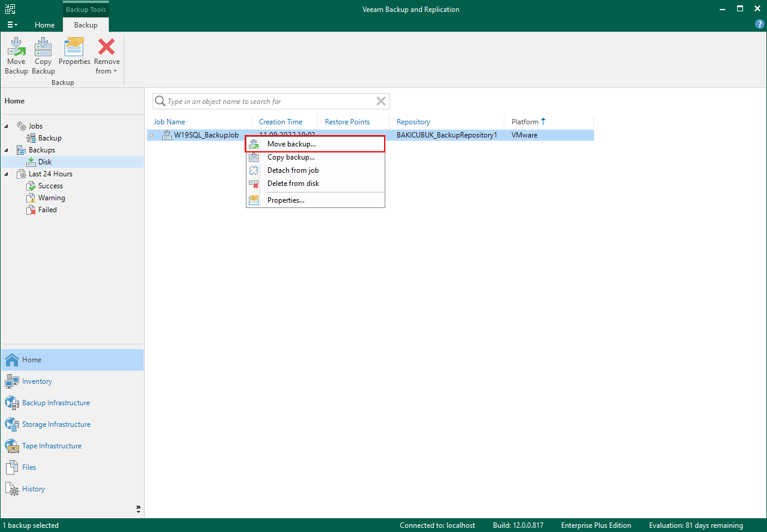Collapse the Last 24 Hours node
This screenshot has width=767, height=532.
coord(7,174)
